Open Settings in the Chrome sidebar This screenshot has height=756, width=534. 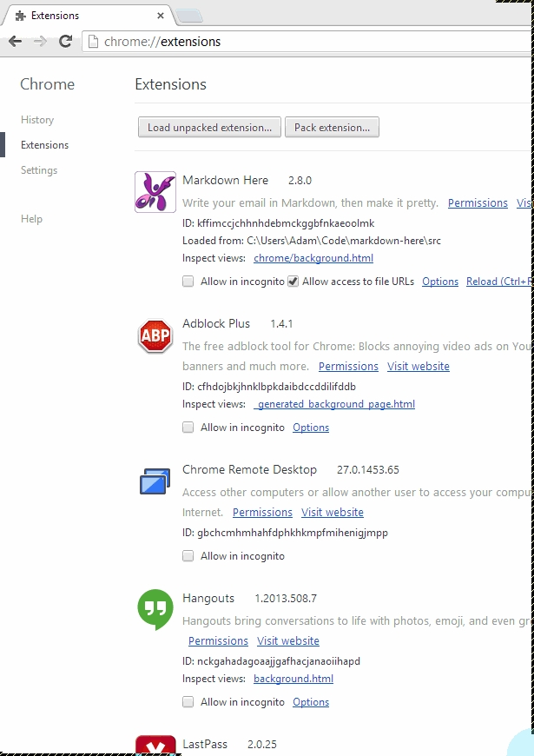39,170
